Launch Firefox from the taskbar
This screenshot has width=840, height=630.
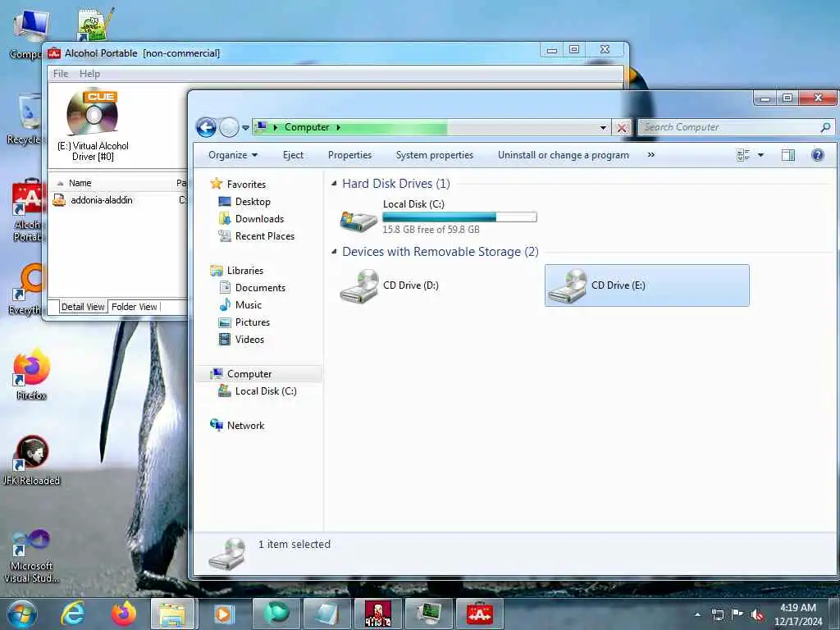click(x=123, y=614)
